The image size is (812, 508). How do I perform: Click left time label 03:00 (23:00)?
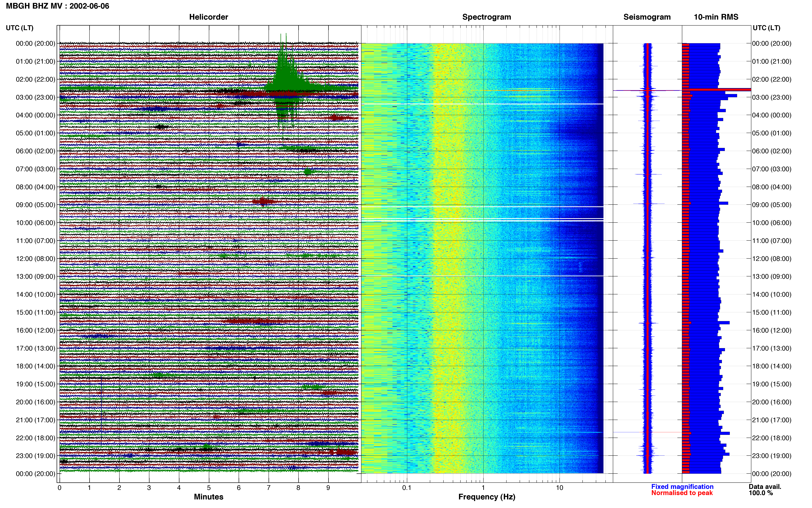pyautogui.click(x=36, y=97)
